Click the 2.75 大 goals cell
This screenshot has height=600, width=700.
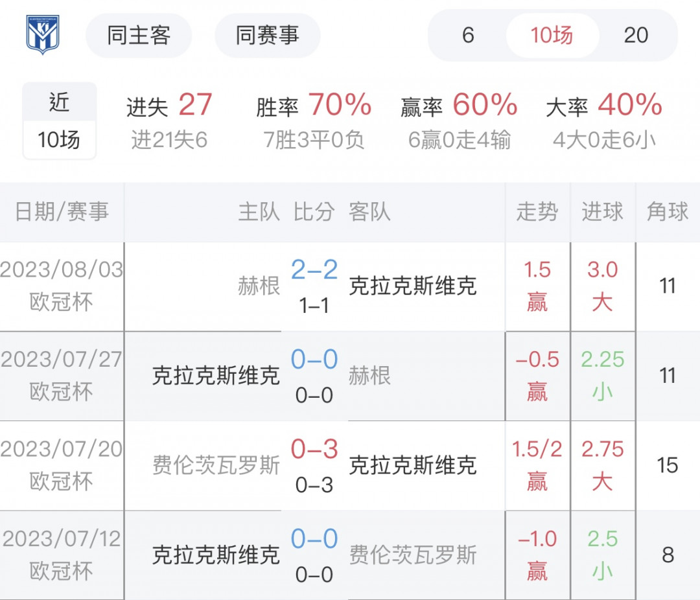[x=603, y=466]
